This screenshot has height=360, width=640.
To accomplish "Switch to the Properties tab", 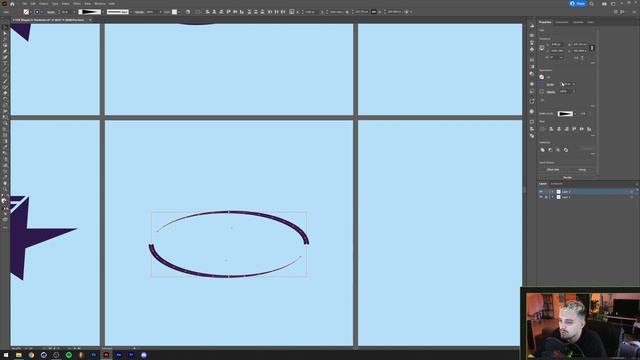I will click(x=545, y=22).
